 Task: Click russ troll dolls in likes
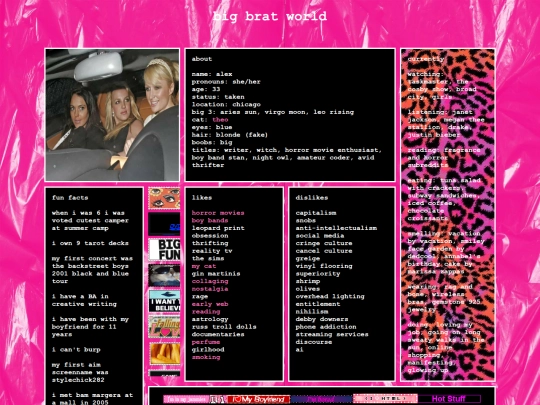(x=224, y=326)
